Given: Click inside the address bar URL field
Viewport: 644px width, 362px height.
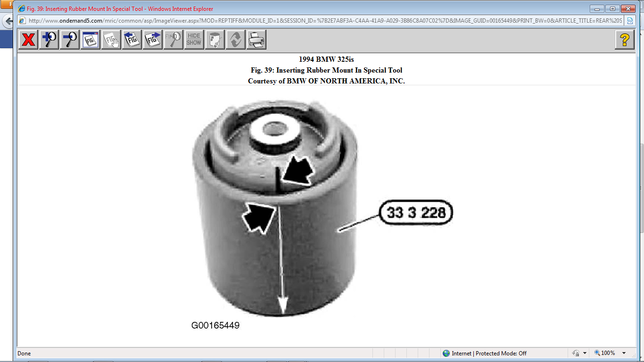Looking at the screenshot, I should [283, 21].
